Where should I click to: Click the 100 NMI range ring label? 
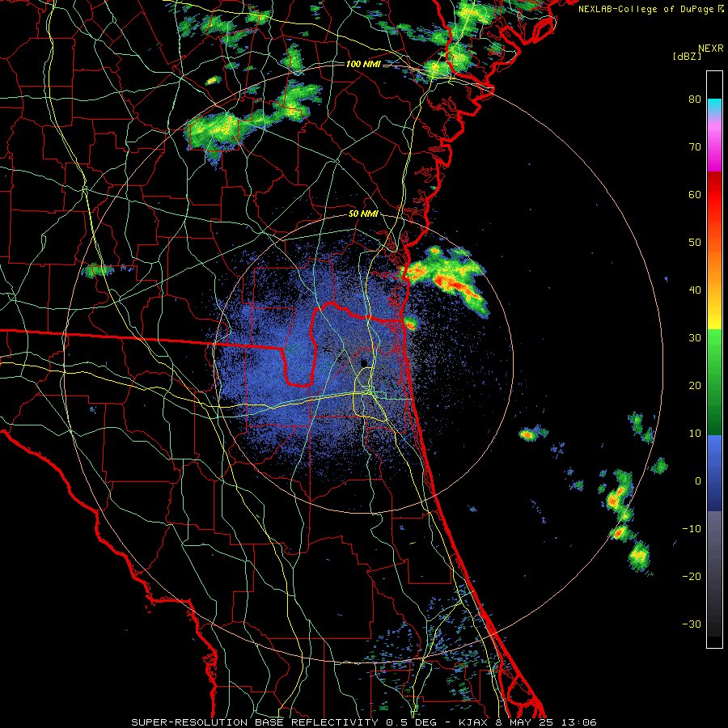(363, 64)
